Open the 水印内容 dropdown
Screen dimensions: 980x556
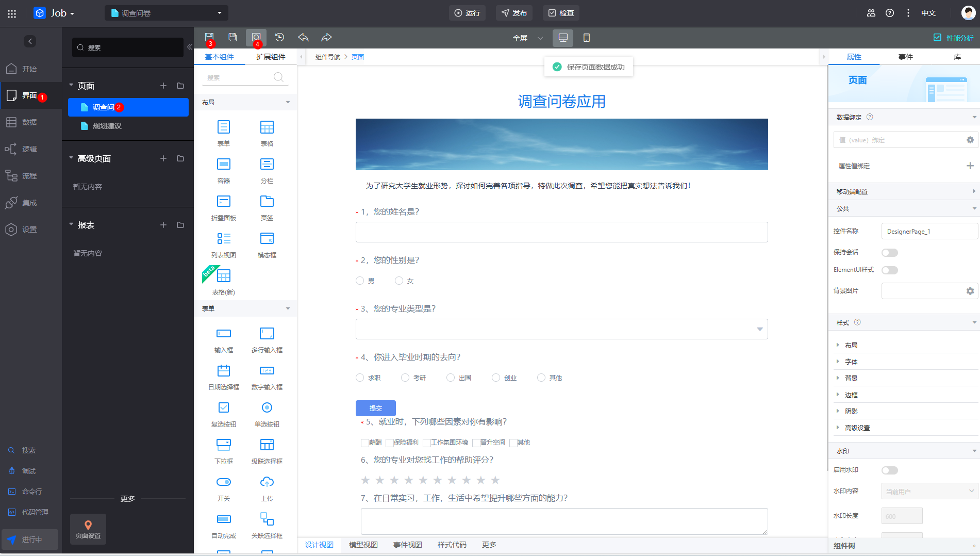(930, 491)
